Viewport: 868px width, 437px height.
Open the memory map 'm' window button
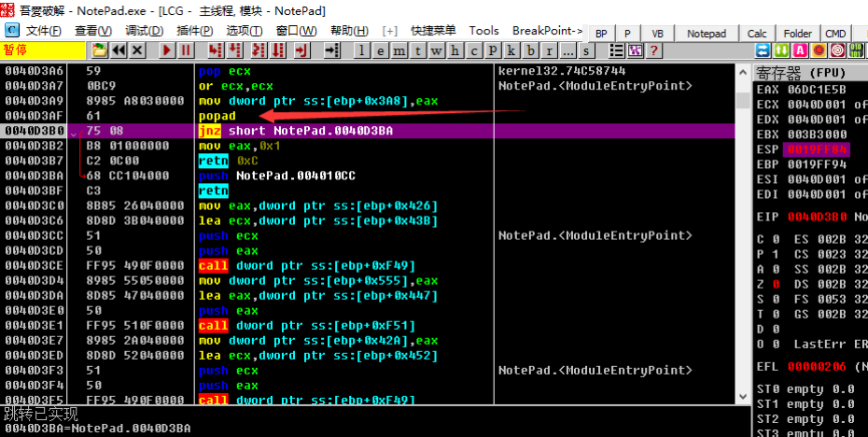point(400,50)
